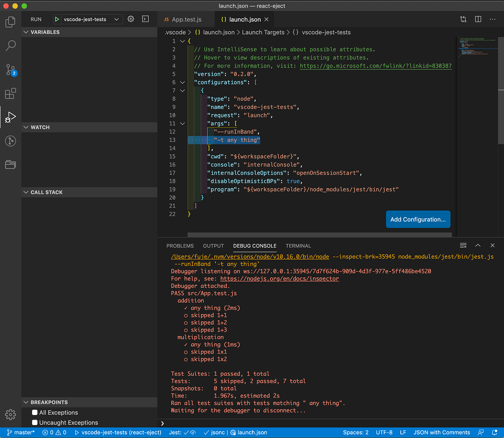
Task: Click the Add Configuration button
Action: pos(418,219)
